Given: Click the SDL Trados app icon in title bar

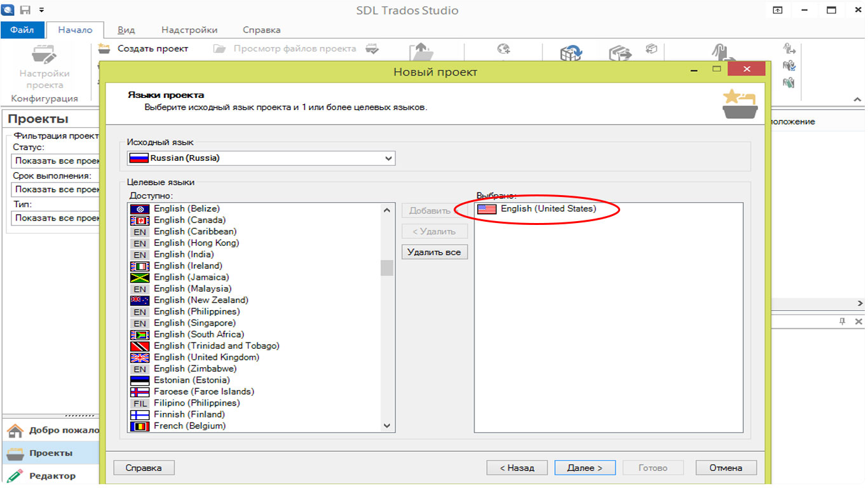Looking at the screenshot, I should pos(8,10).
